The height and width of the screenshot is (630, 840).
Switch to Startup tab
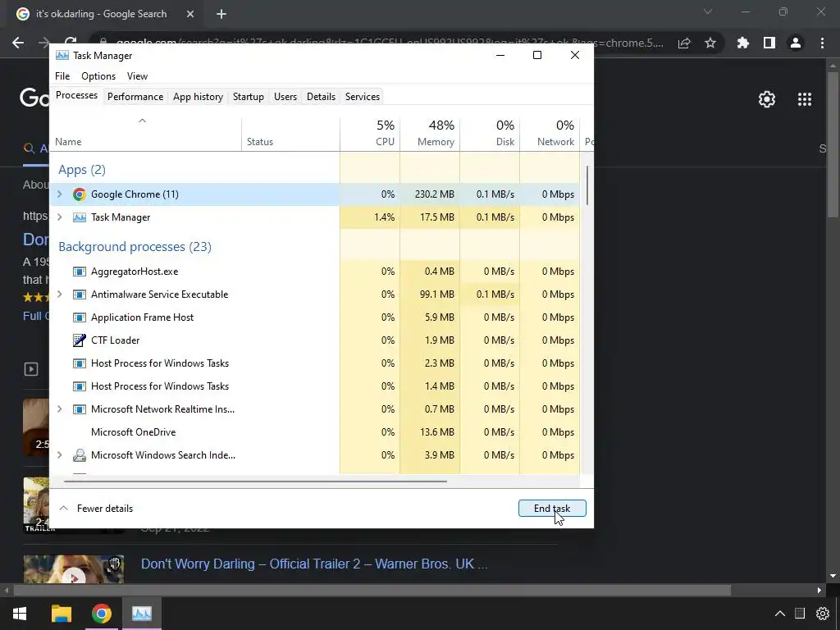(x=248, y=97)
